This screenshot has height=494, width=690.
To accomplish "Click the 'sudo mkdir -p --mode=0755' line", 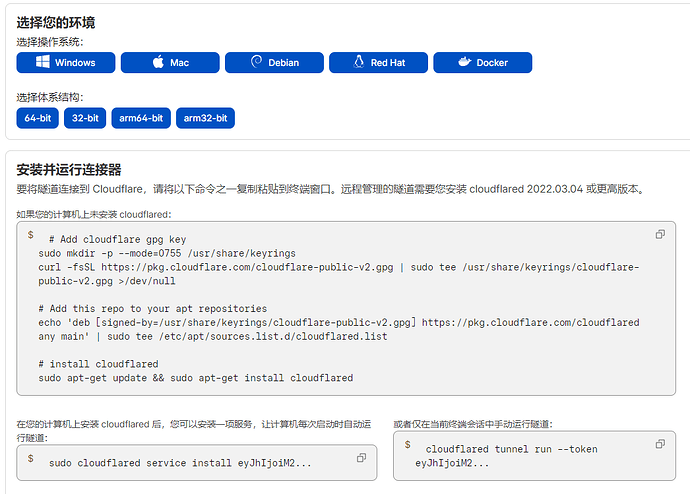I will tap(167, 253).
